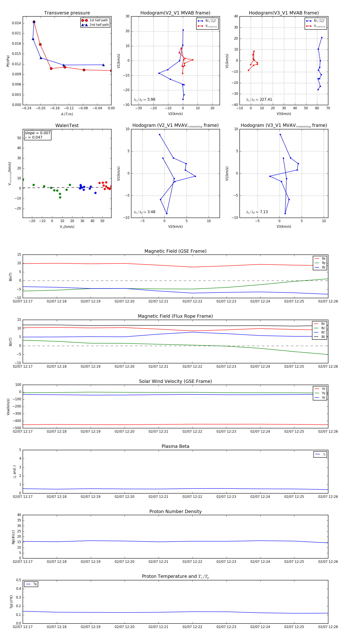Click the V_remaining legend entry in V3_V1 MVAB hodogram

coord(316,26)
